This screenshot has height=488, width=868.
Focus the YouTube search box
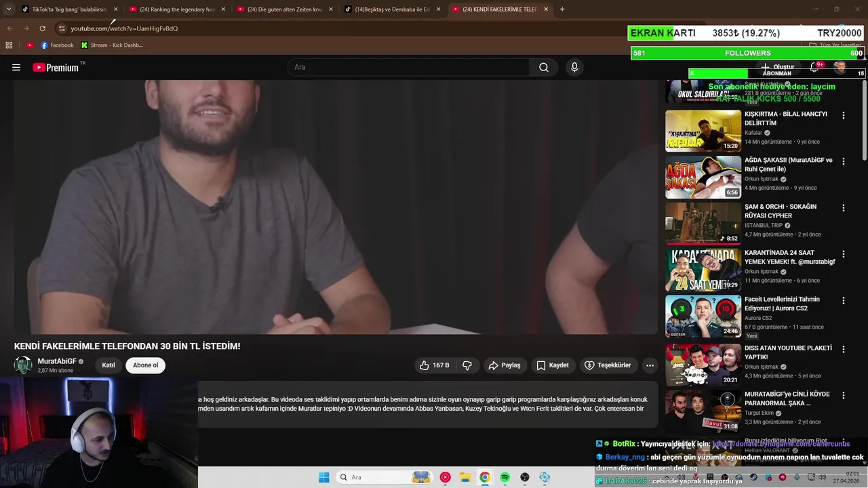click(408, 67)
